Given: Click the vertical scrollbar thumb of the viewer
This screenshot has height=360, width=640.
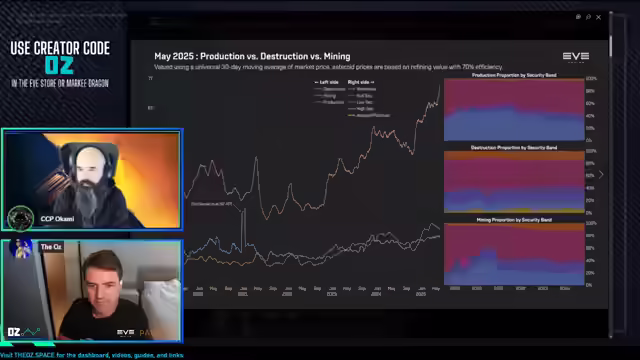Looking at the screenshot, I should [x=611, y=46].
